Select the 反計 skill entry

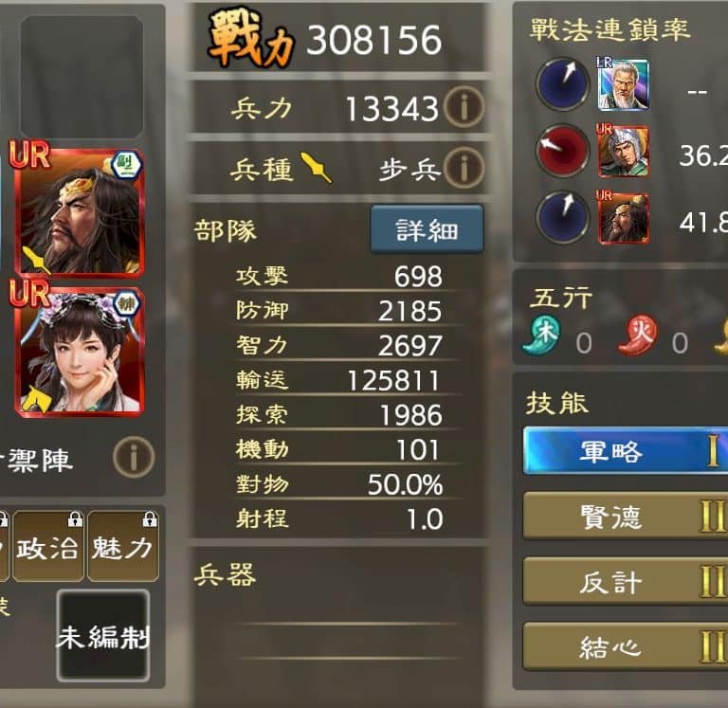point(626,581)
